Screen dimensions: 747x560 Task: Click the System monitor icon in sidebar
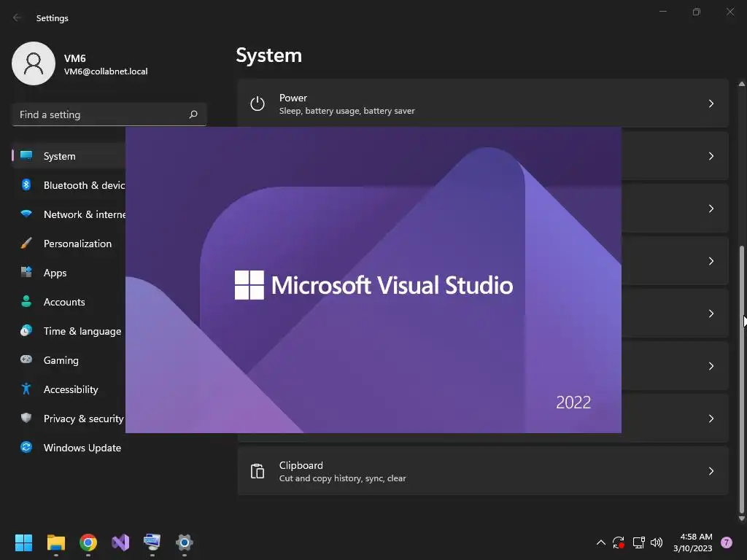[26, 155]
